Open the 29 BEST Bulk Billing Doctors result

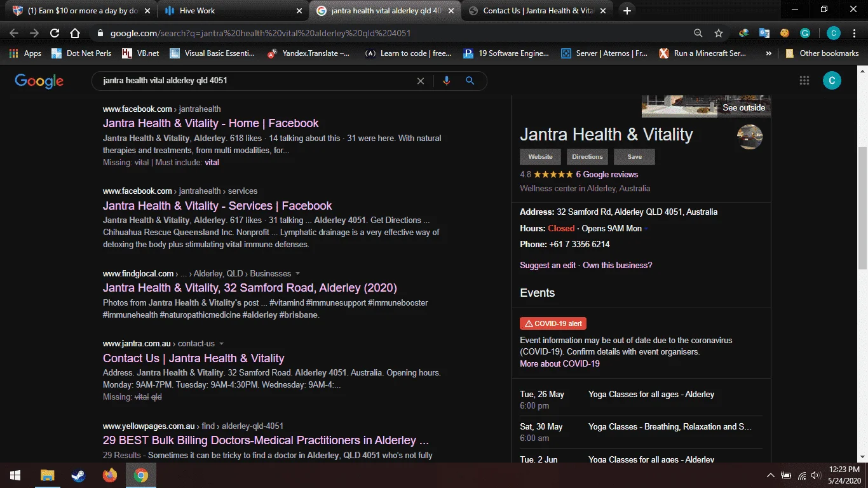click(x=266, y=440)
